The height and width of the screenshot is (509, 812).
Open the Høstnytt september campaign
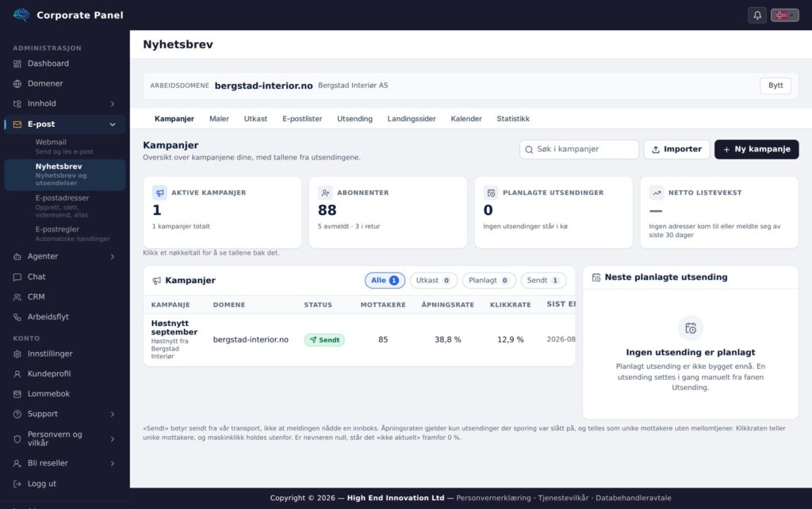point(174,327)
